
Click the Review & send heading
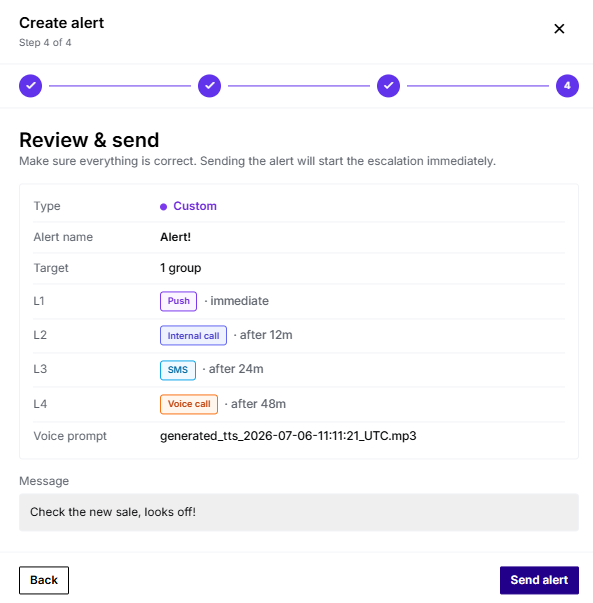pyautogui.click(x=89, y=140)
